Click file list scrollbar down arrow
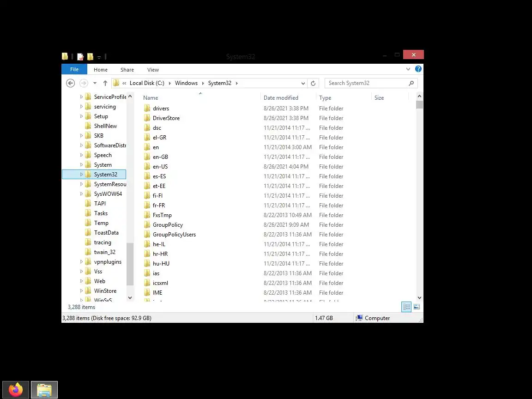Screen dimensions: 532x399 point(419,297)
